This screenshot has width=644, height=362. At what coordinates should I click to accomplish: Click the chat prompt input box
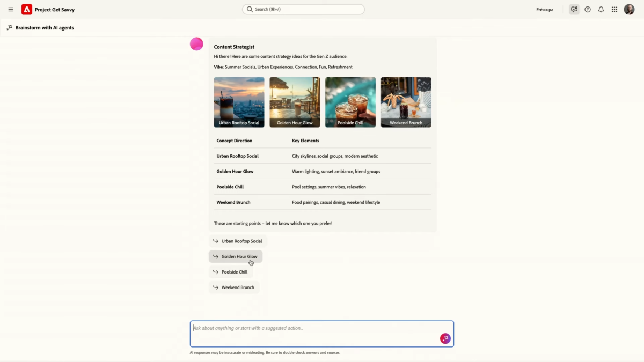(x=314, y=328)
